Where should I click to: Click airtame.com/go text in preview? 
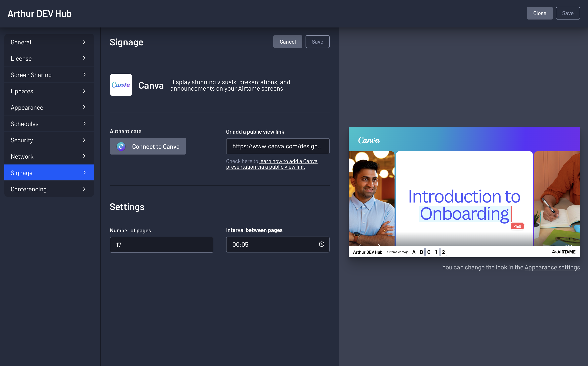398,252
